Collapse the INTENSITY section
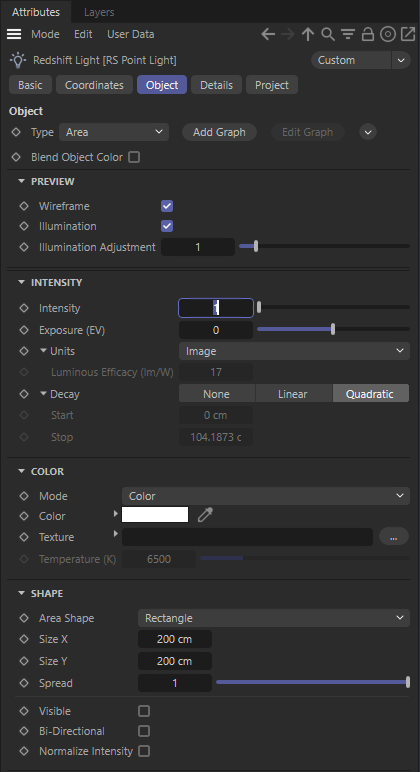The width and height of the screenshot is (420, 772). tap(21, 282)
